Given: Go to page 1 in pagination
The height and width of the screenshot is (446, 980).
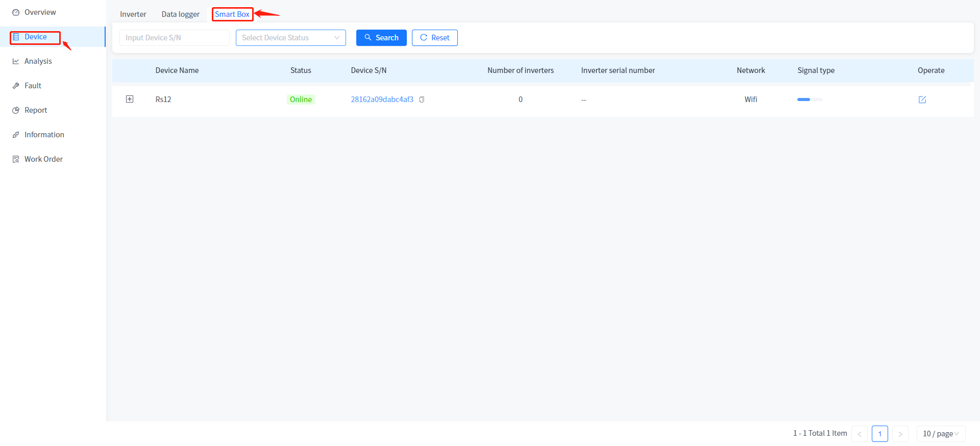Looking at the screenshot, I should pyautogui.click(x=879, y=434).
